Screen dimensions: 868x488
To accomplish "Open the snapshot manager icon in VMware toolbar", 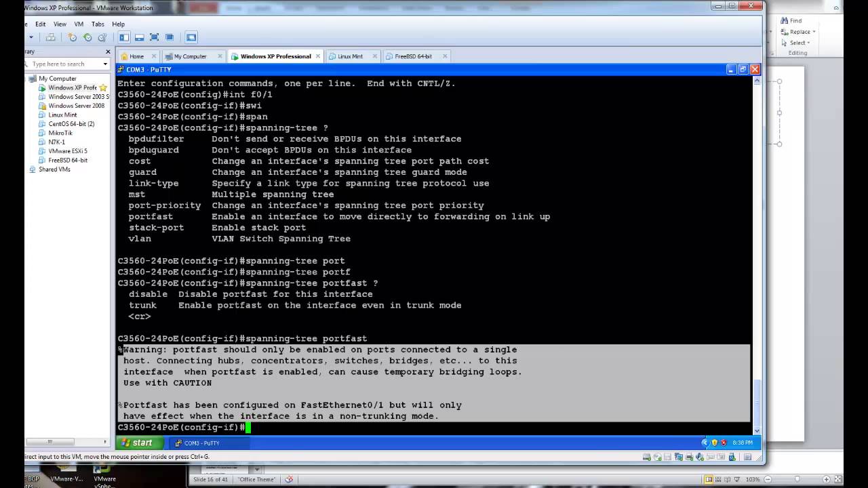I will (x=102, y=37).
